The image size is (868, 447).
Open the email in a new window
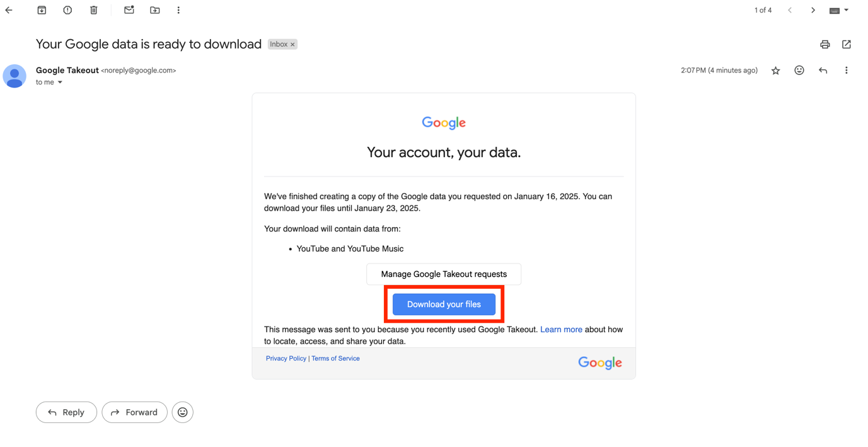tap(847, 44)
